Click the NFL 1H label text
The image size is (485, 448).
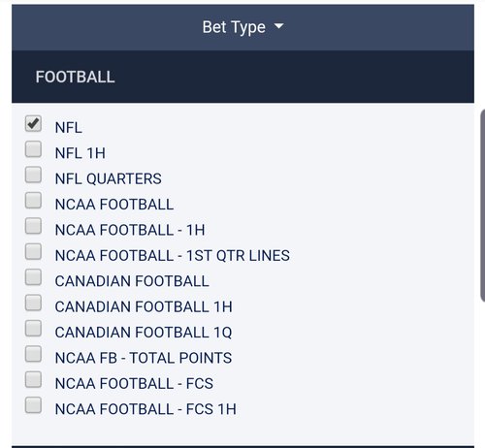[81, 153]
